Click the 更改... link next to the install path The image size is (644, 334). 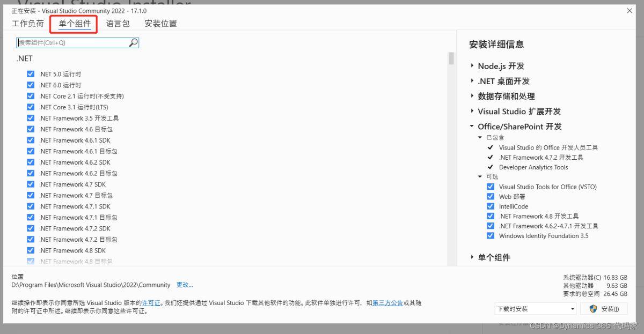tap(185, 285)
